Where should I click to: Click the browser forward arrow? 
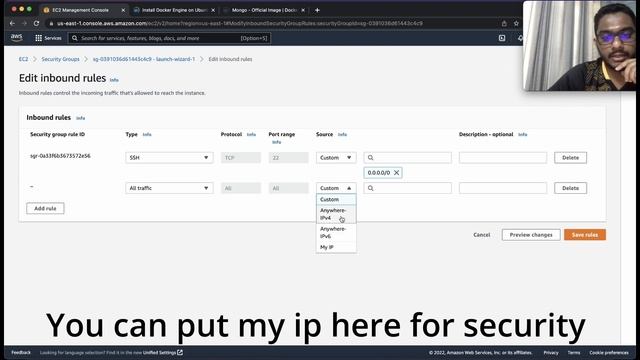pos(24,24)
